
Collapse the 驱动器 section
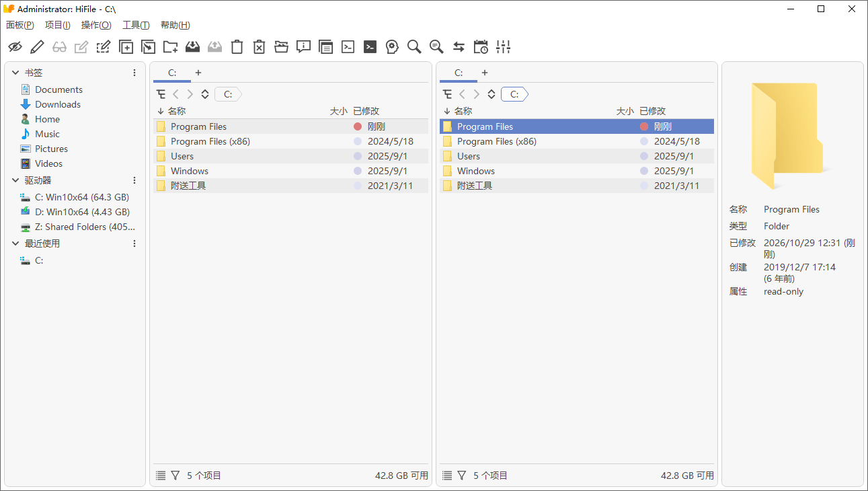point(15,180)
